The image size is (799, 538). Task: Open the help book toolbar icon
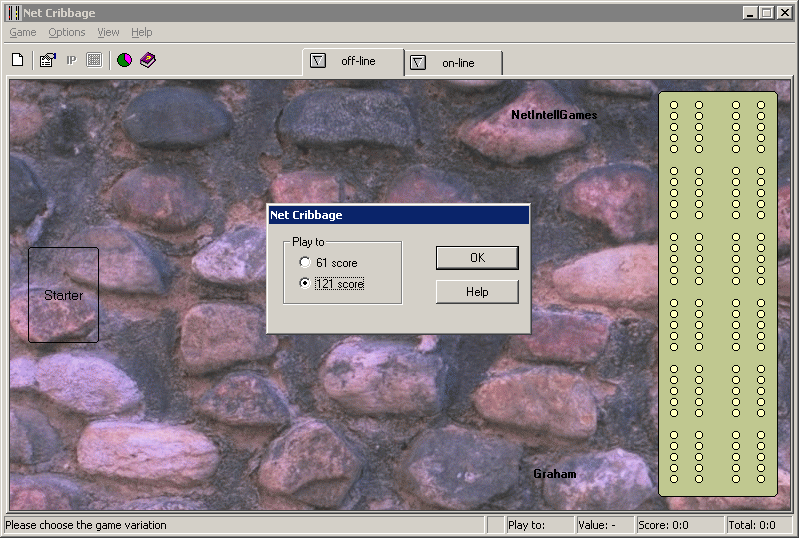[148, 60]
